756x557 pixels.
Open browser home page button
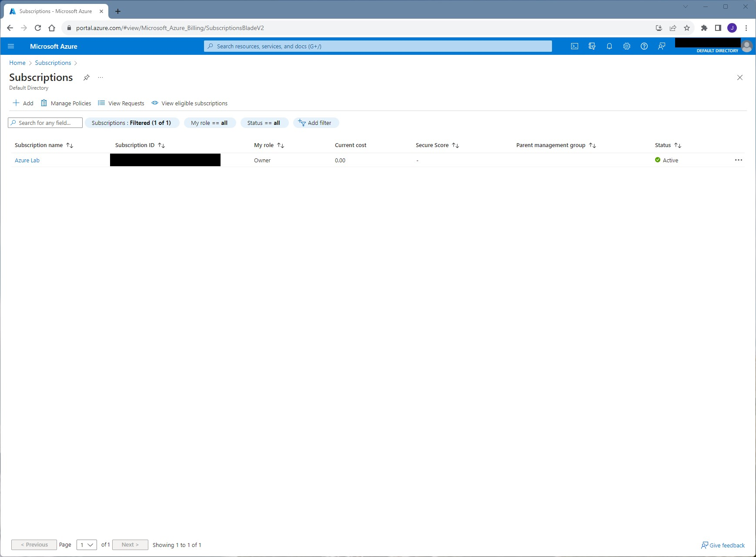click(x=52, y=28)
